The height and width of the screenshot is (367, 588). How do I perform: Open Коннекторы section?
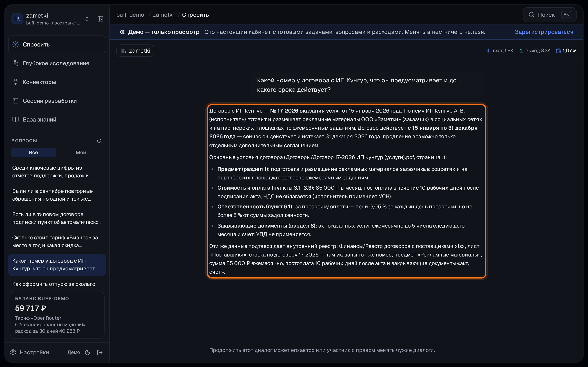[x=57, y=82]
